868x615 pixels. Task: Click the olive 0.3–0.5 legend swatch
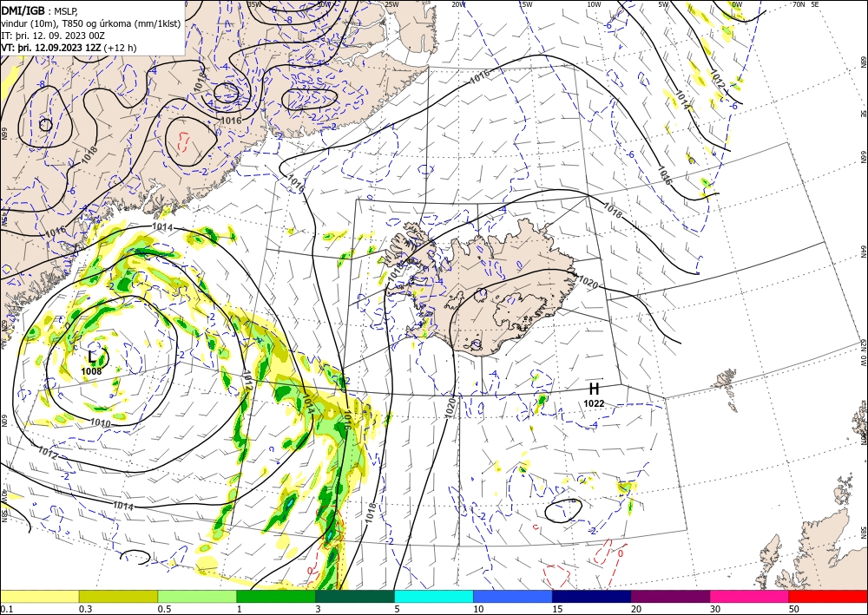click(x=118, y=596)
